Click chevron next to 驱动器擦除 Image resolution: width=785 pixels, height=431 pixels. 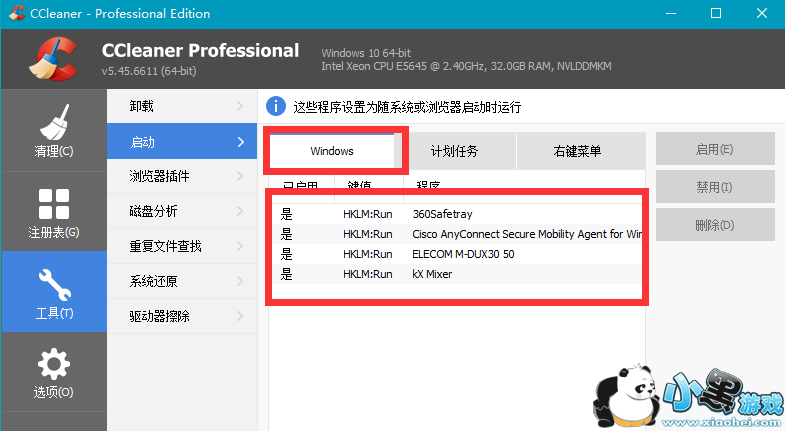click(240, 316)
